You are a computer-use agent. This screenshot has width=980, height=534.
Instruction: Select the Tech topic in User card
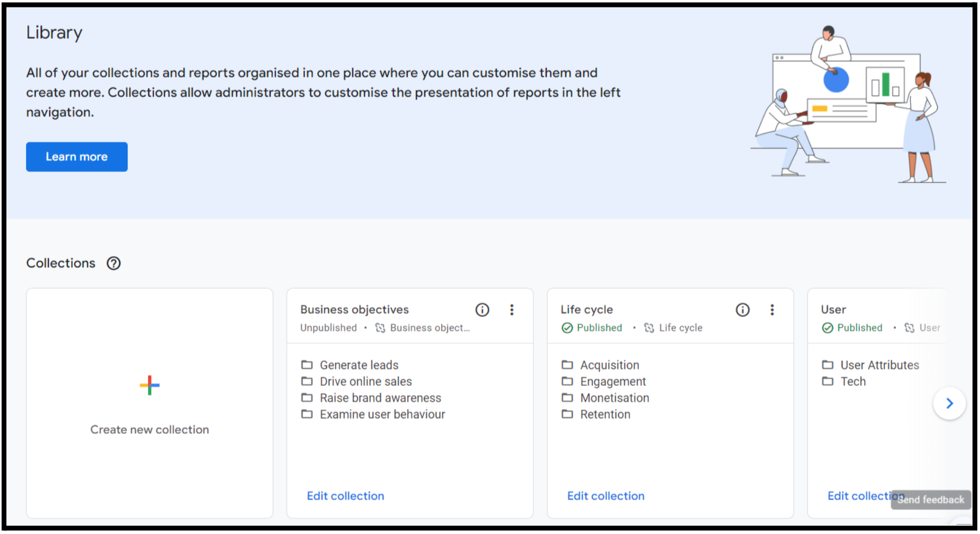(x=853, y=382)
